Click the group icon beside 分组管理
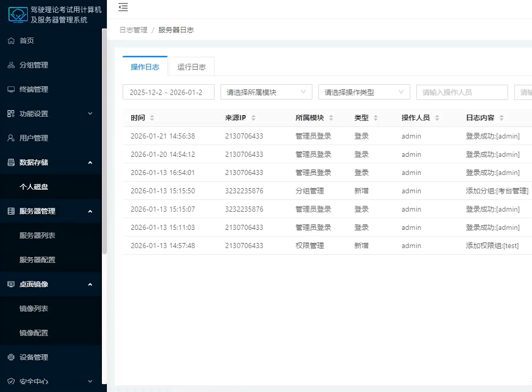This screenshot has height=392, width=532. pos(11,65)
